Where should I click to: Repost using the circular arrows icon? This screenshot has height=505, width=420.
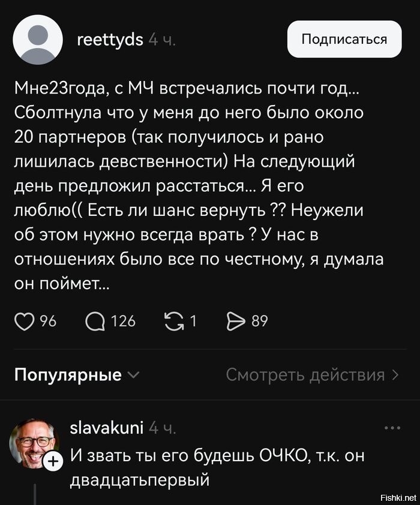[174, 321]
